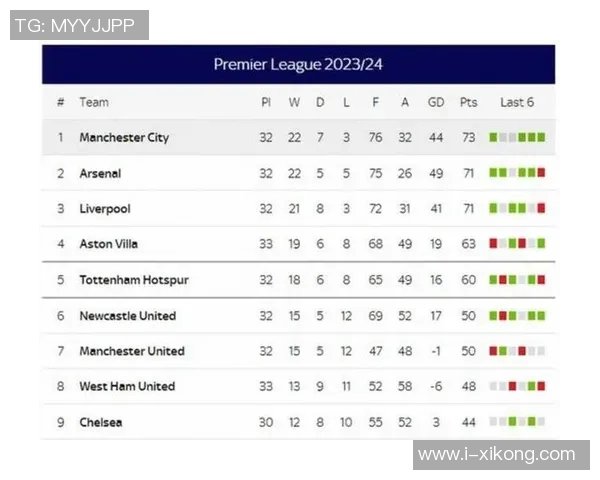Click the Manchester City team name

pyautogui.click(x=124, y=138)
